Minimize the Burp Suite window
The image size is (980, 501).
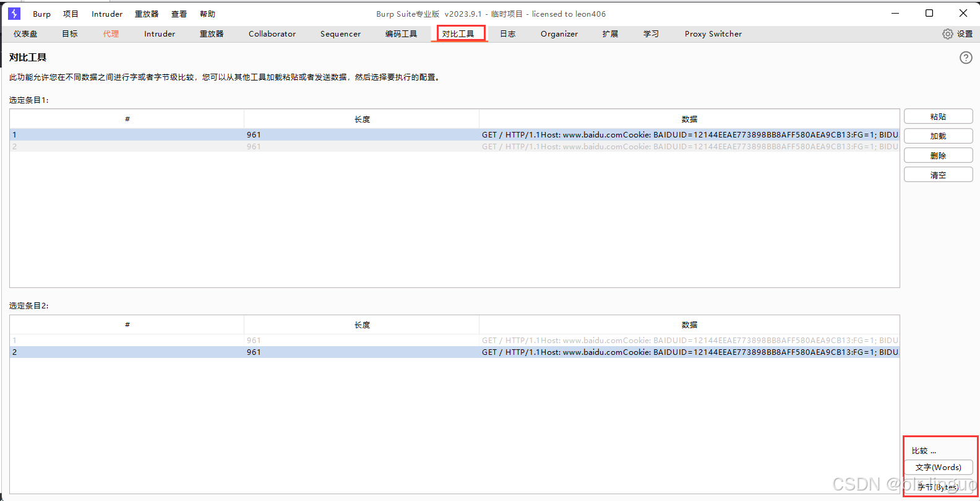[895, 13]
